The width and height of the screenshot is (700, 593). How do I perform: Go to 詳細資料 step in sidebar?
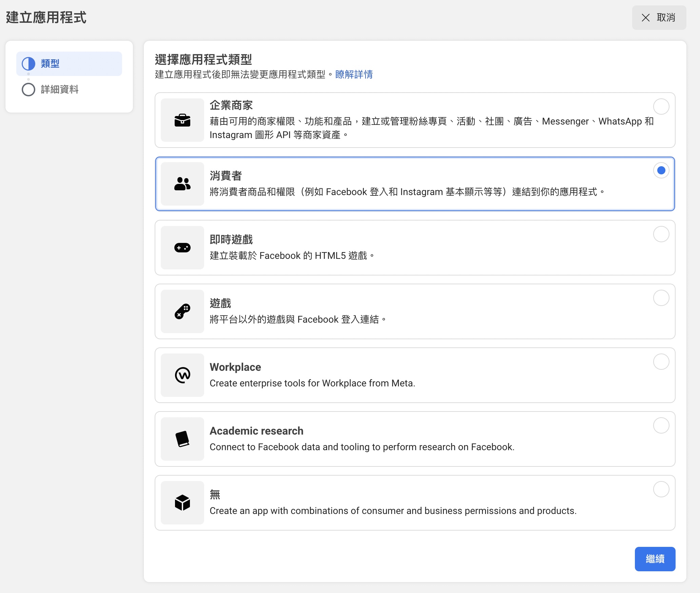60,90
